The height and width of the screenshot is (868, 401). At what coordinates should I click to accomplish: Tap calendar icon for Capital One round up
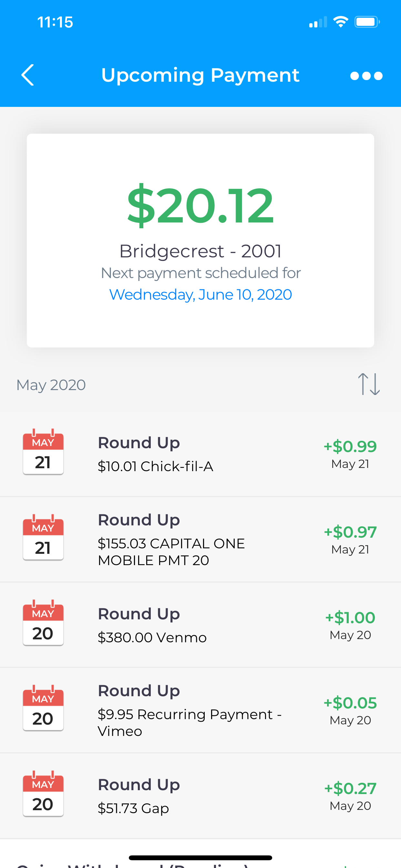[43, 538]
